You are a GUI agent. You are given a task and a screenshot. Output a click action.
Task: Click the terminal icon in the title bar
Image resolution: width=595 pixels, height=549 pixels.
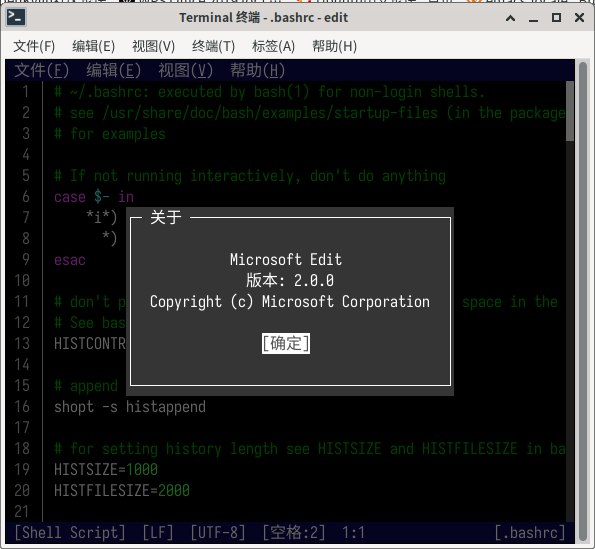(x=16, y=17)
